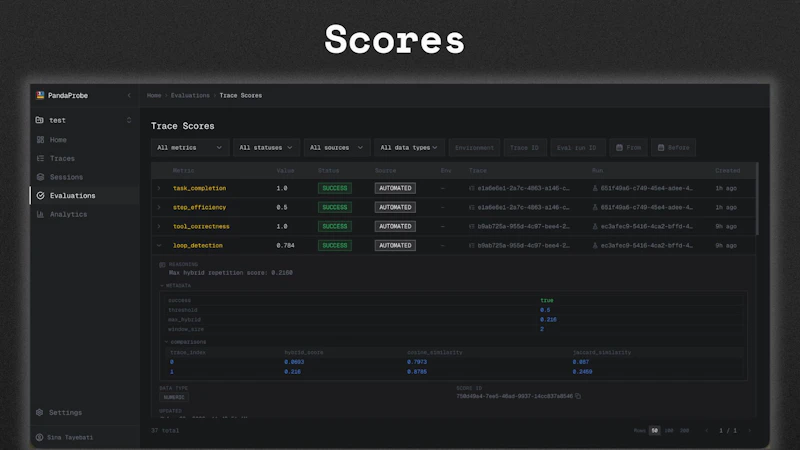Click the loop_detection metric name
Image resolution: width=800 pixels, height=450 pixels.
click(198, 245)
